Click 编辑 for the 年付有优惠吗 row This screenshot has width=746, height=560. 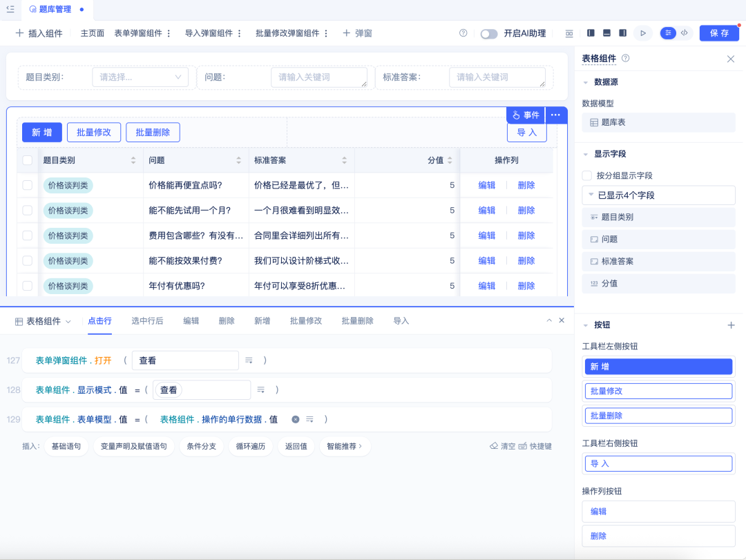tap(487, 286)
